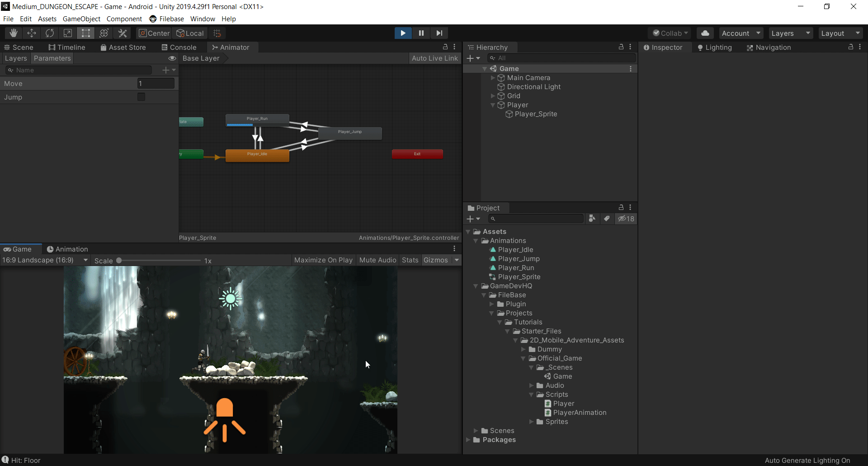The image size is (868, 466).
Task: Select the Hand tool in the toolbar
Action: tap(13, 33)
